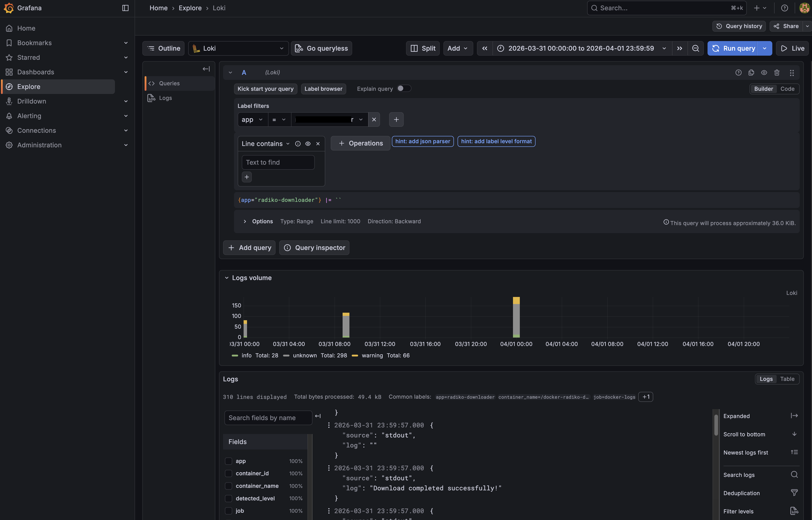Click the Scroll to bottom arrow icon

point(794,434)
